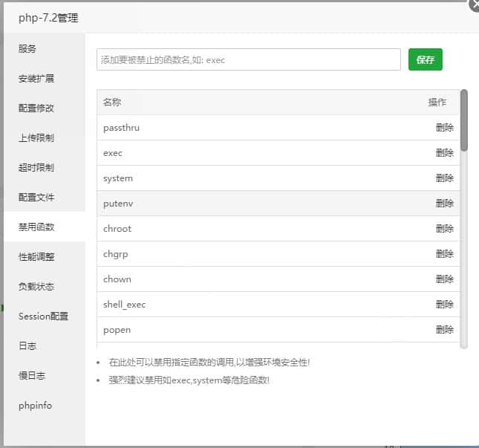
Task: Click 删除 next to putenv
Action: [444, 204]
